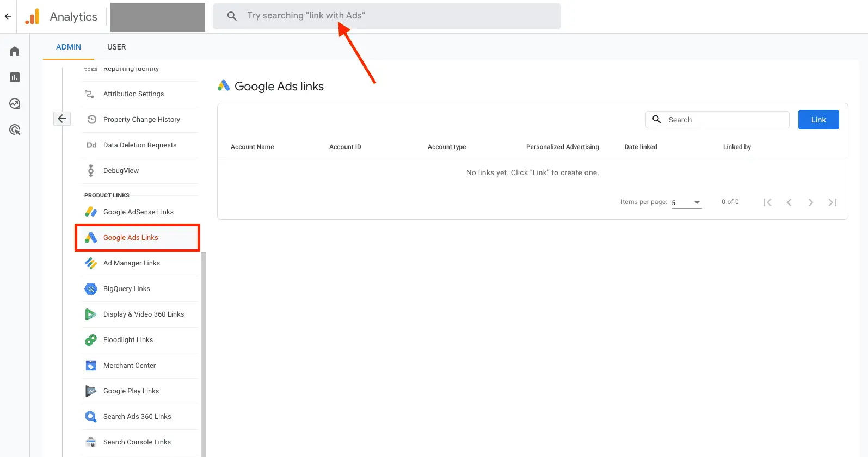Click the Account Name column header

pos(253,147)
